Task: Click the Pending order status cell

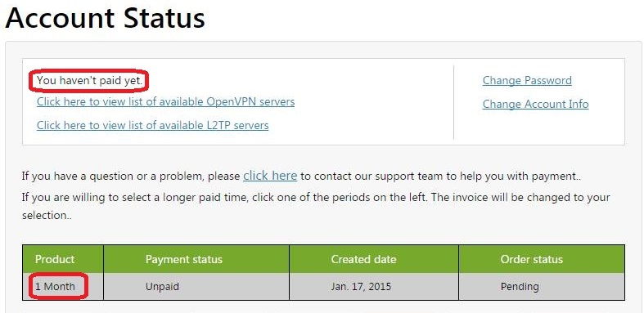Action: (x=520, y=286)
